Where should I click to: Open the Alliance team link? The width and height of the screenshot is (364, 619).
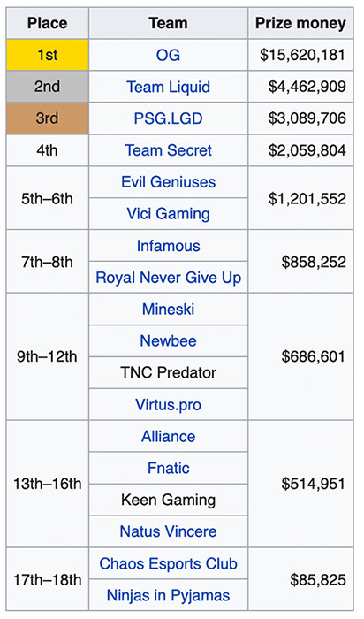point(169,437)
